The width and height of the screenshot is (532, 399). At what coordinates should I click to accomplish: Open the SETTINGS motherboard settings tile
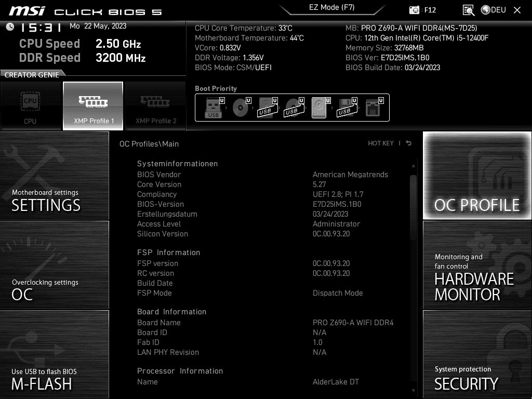click(54, 176)
